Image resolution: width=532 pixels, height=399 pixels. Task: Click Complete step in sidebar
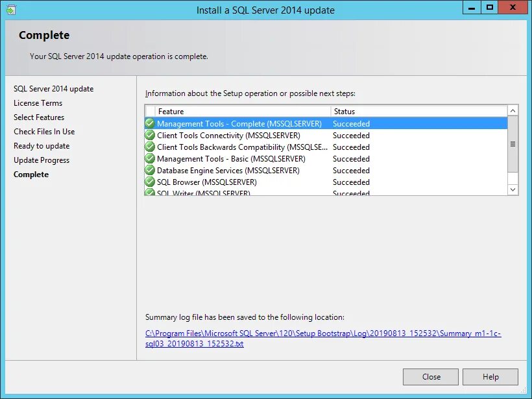coord(31,175)
